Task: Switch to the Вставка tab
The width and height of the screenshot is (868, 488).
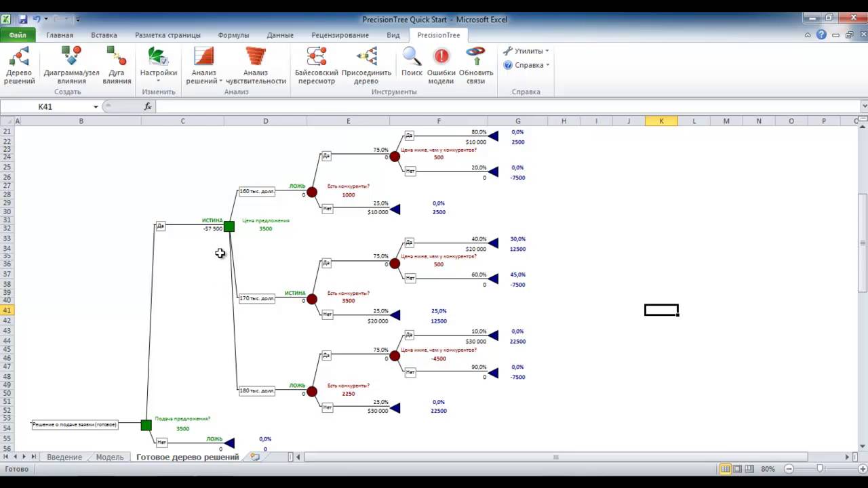Action: click(x=104, y=35)
